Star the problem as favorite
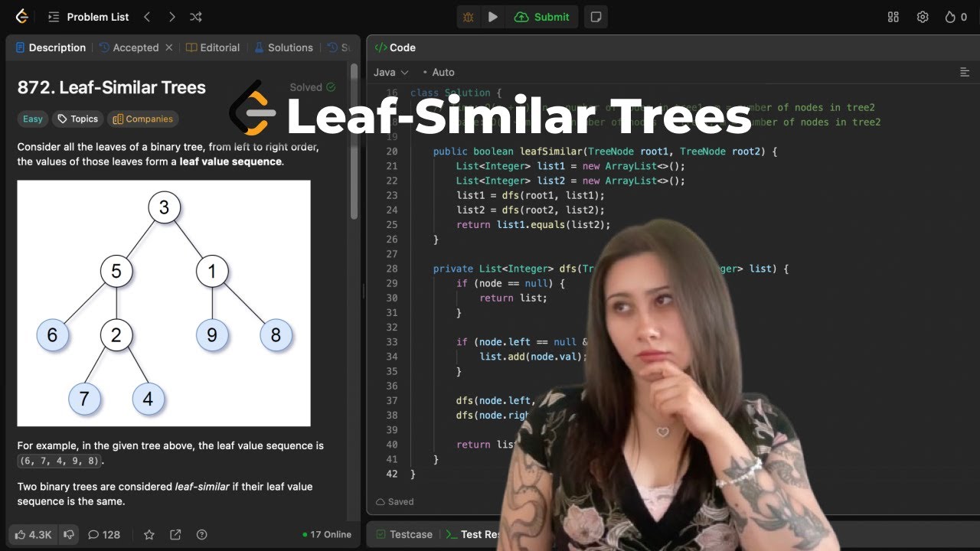The width and height of the screenshot is (980, 551). pyautogui.click(x=149, y=534)
